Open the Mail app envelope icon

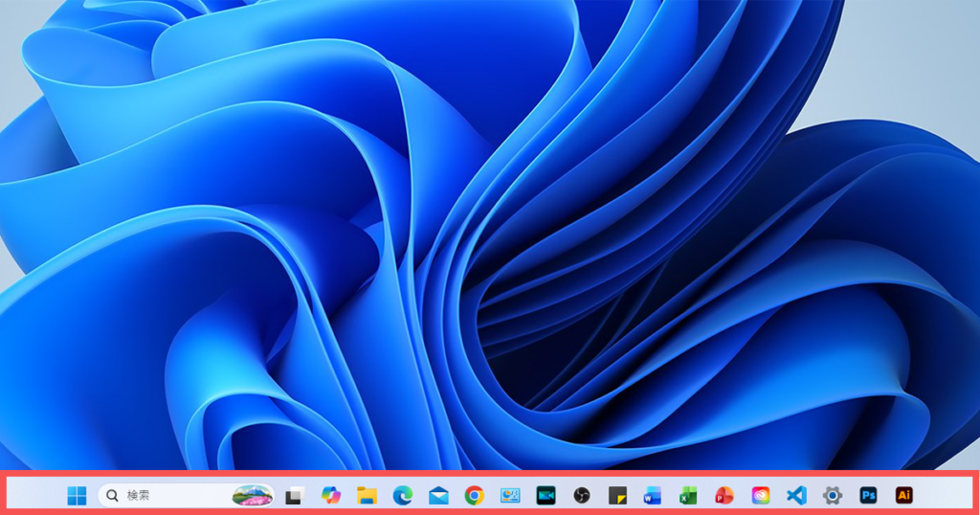(x=438, y=495)
